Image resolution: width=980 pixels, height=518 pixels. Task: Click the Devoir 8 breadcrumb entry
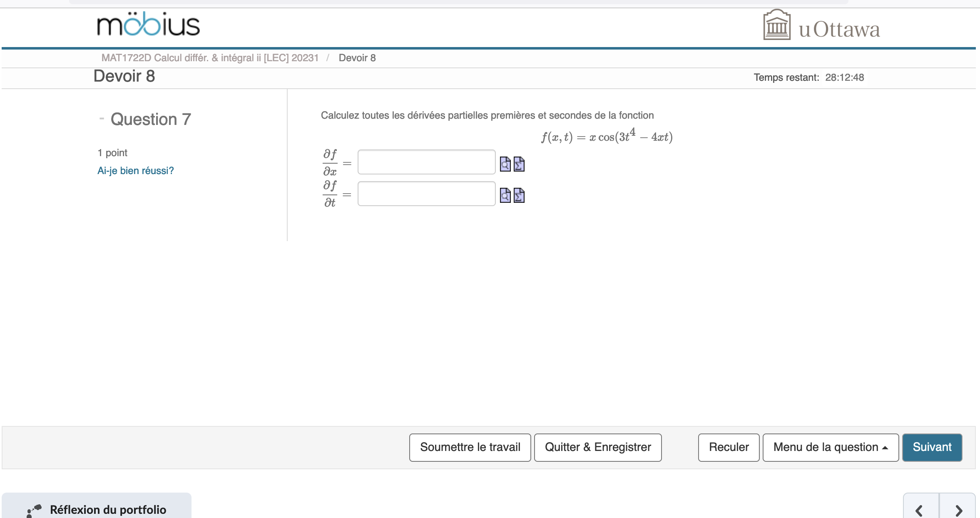click(x=357, y=58)
